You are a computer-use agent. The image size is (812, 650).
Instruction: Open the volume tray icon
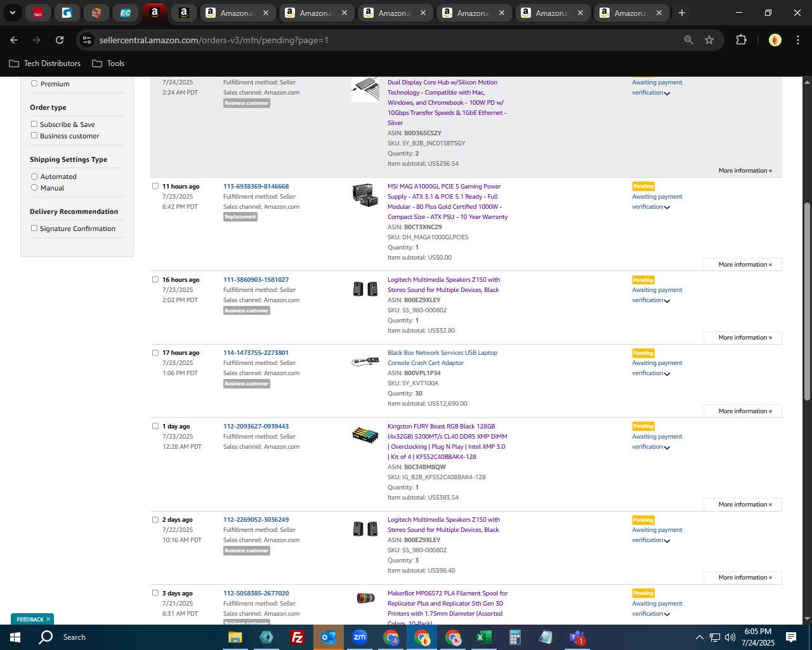click(730, 637)
